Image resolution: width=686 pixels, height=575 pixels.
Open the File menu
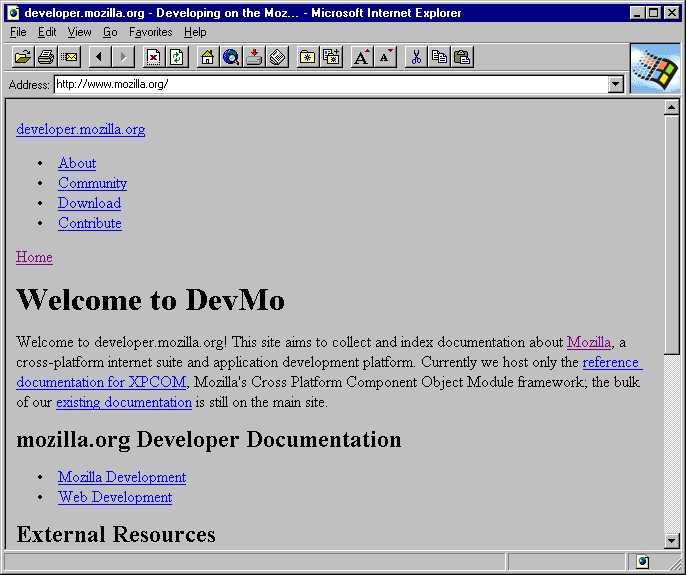pyautogui.click(x=18, y=32)
